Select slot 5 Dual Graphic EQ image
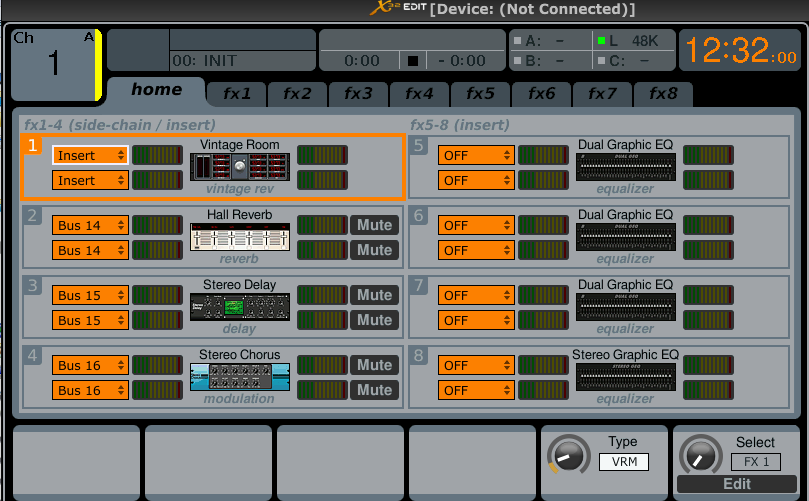Viewport: 809px width, 501px height. 626,167
